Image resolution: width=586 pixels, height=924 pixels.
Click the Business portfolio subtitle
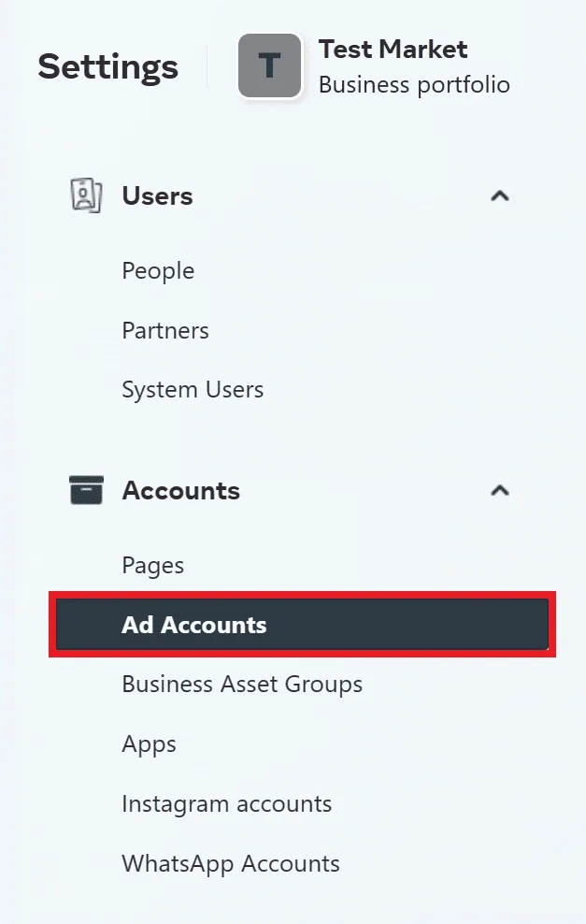[414, 85]
